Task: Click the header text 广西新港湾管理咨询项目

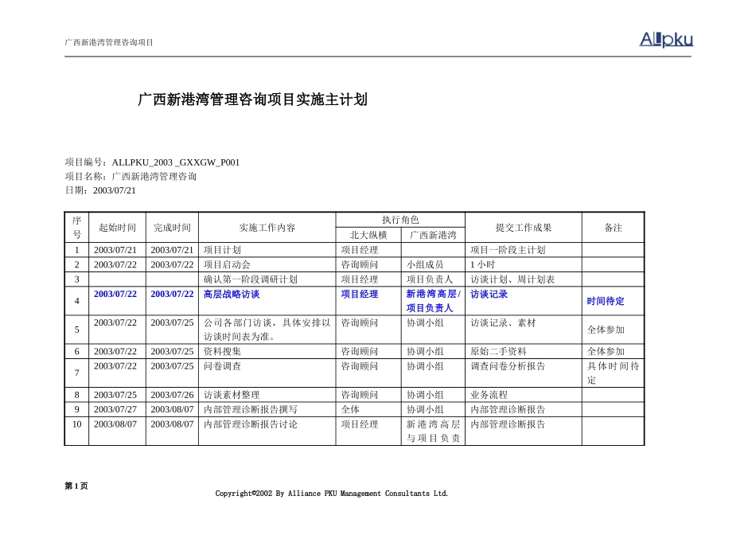Action: 109,42
